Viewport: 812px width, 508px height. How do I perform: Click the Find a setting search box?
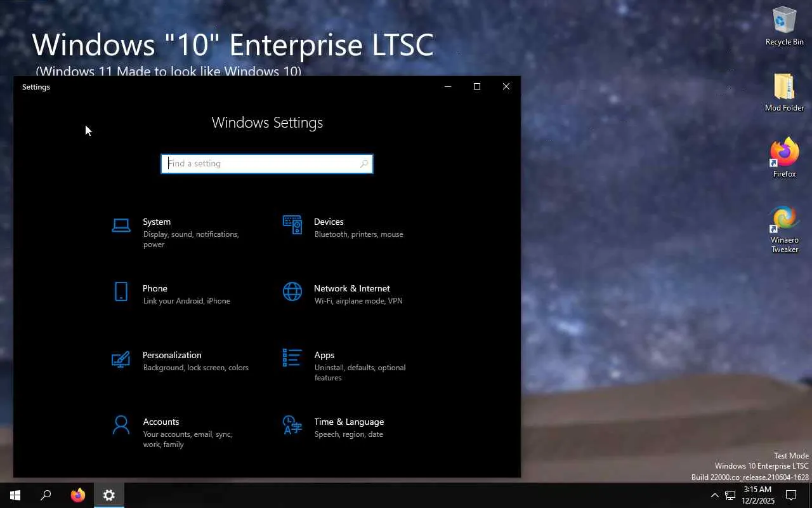[x=267, y=164]
